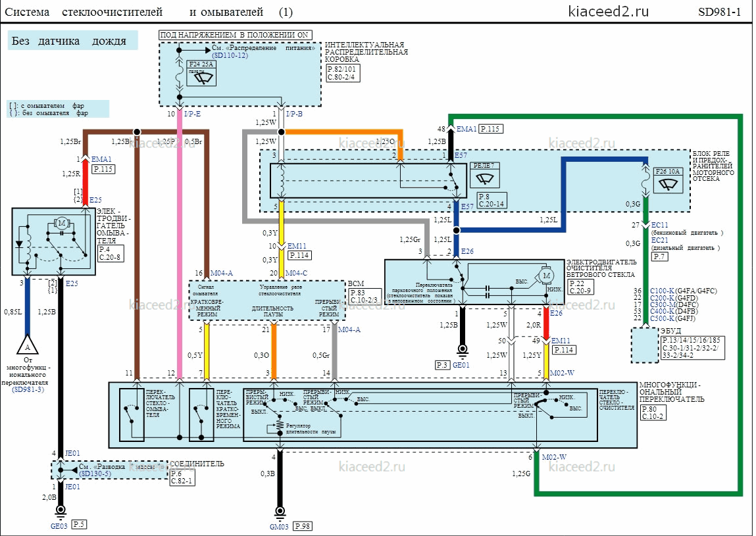The height and width of the screenshot is (536, 756).
Task: Click connector label I/P-B
Action: coord(294,114)
